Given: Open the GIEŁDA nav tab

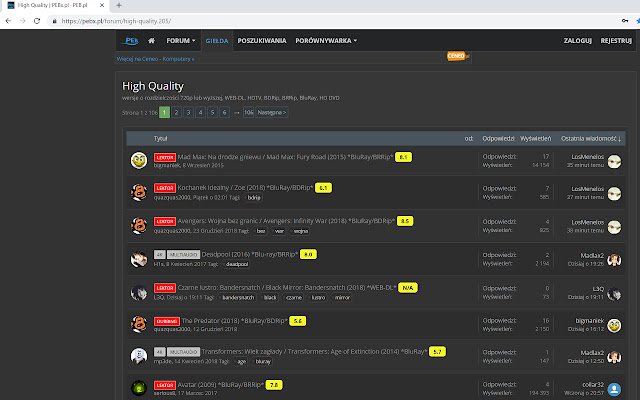Looking at the screenshot, I should point(217,40).
